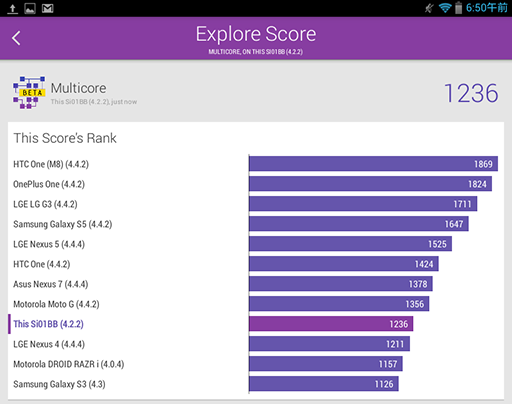Tap the Wi-Fi status icon
The width and height of the screenshot is (512, 404).
pyautogui.click(x=445, y=8)
